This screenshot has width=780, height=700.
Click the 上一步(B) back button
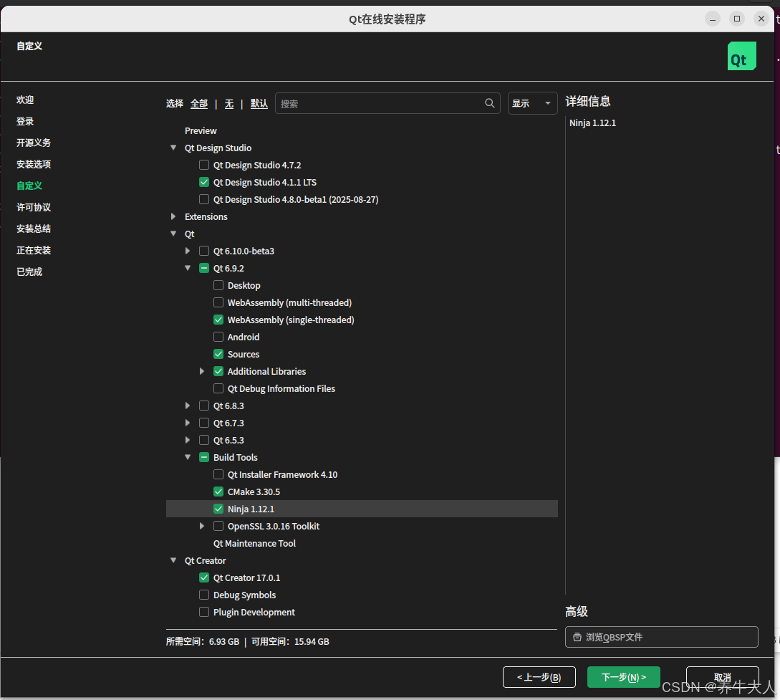coord(539,677)
